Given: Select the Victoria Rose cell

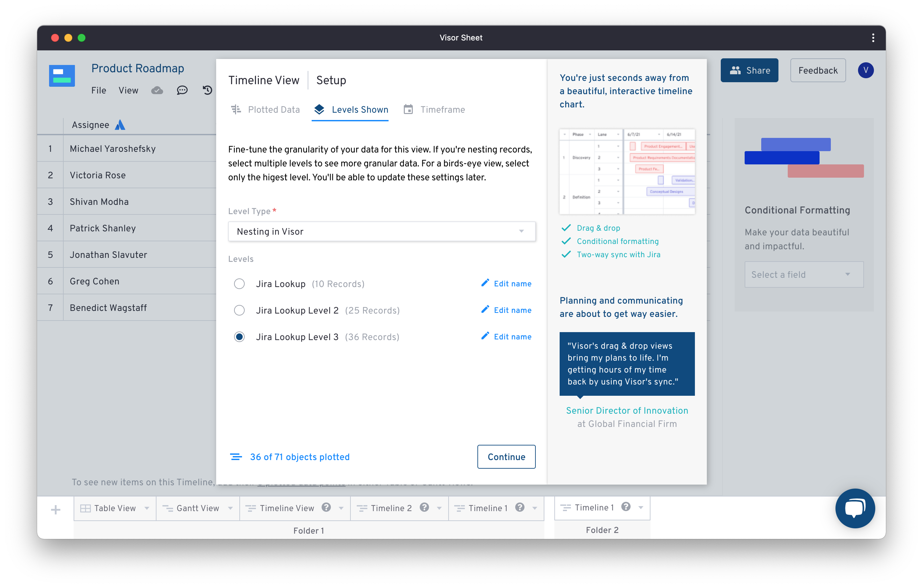Looking at the screenshot, I should tap(140, 175).
